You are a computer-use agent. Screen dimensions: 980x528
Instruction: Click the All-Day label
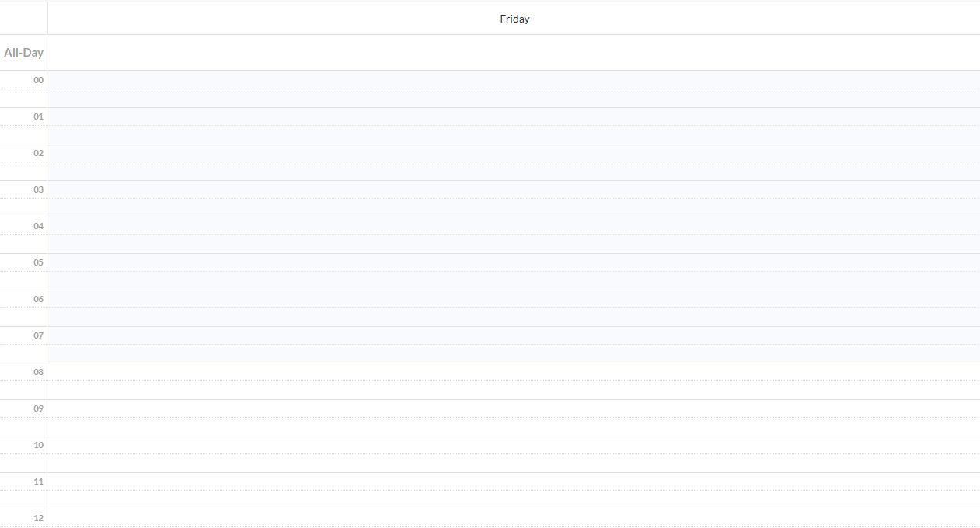click(x=23, y=53)
